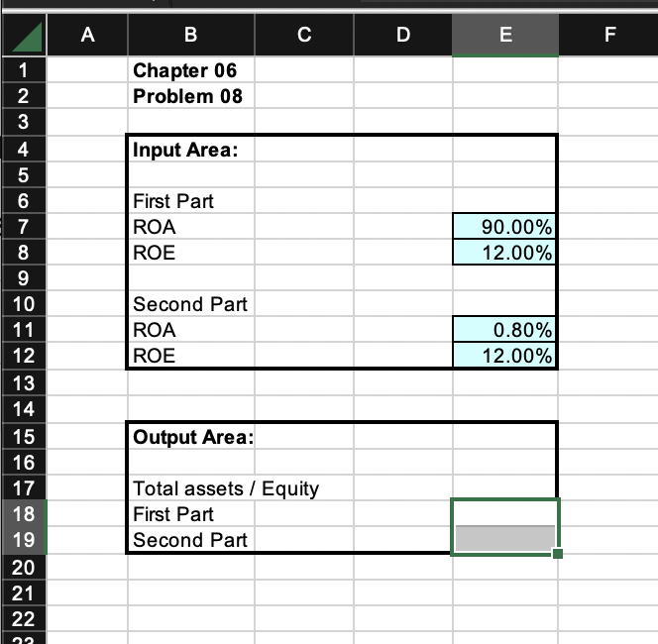Click the 'Chapter 06' cell

click(191, 70)
